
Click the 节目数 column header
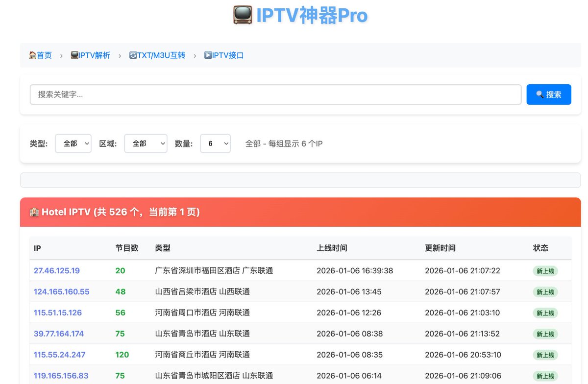[x=127, y=248]
